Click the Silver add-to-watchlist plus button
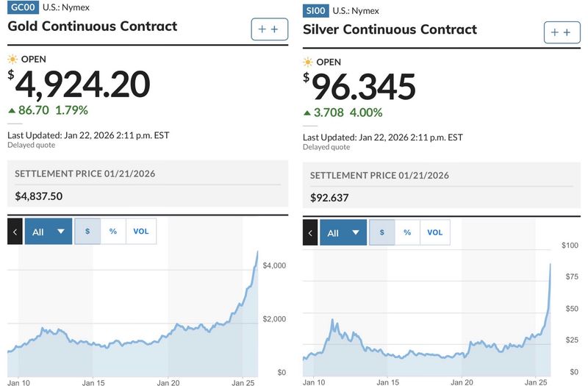 click(562, 32)
